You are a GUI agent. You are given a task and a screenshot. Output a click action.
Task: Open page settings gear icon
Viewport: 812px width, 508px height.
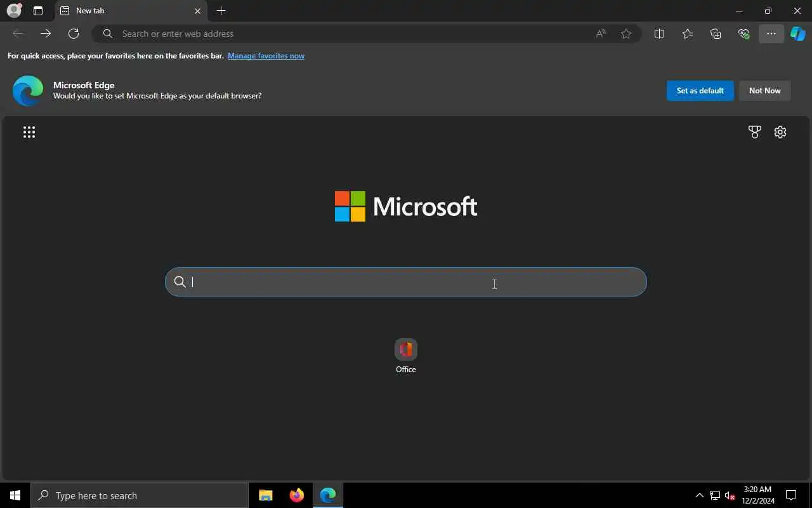point(780,132)
